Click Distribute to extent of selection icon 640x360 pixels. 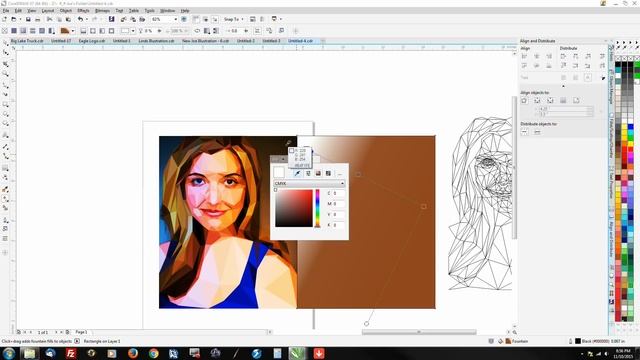pyautogui.click(x=525, y=132)
